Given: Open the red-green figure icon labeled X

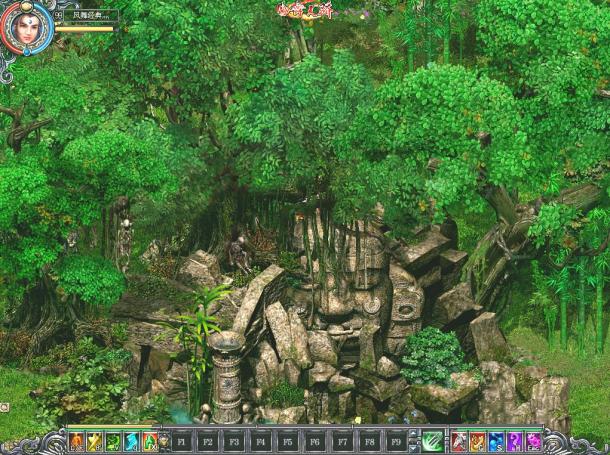Looking at the screenshot, I should pos(150,442).
